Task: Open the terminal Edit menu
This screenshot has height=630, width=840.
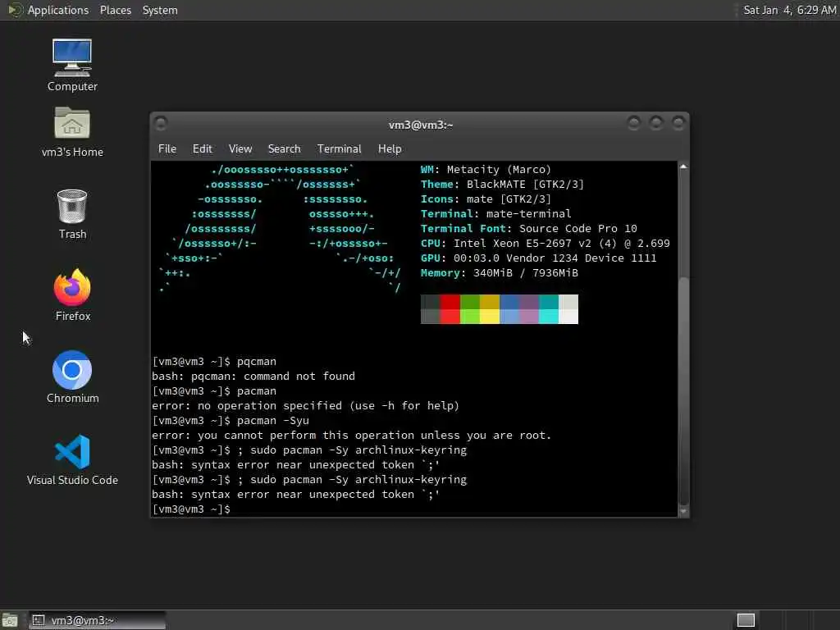Action: 202,149
